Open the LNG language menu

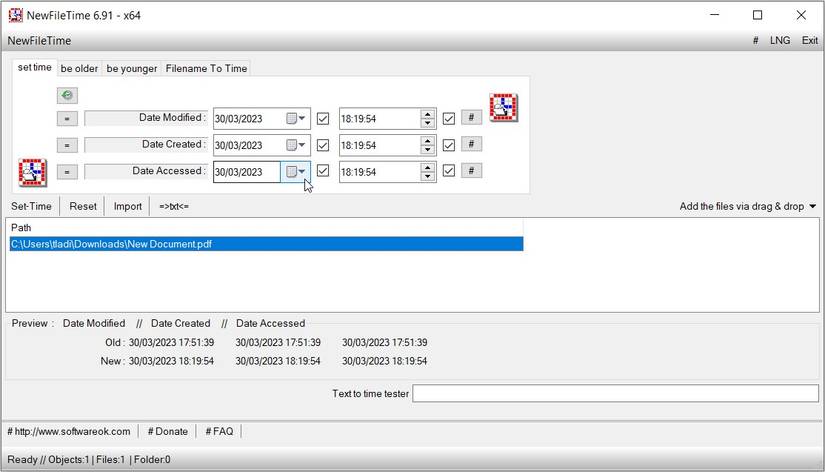pos(780,41)
